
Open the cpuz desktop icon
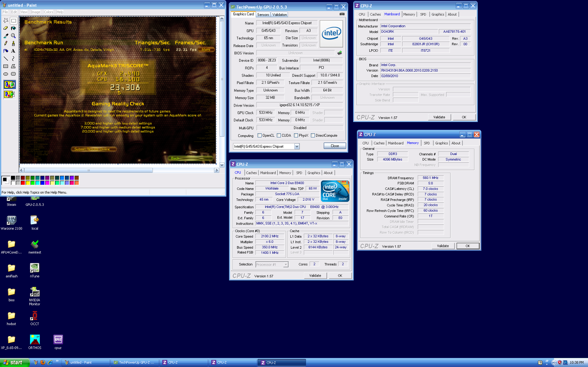58,342
